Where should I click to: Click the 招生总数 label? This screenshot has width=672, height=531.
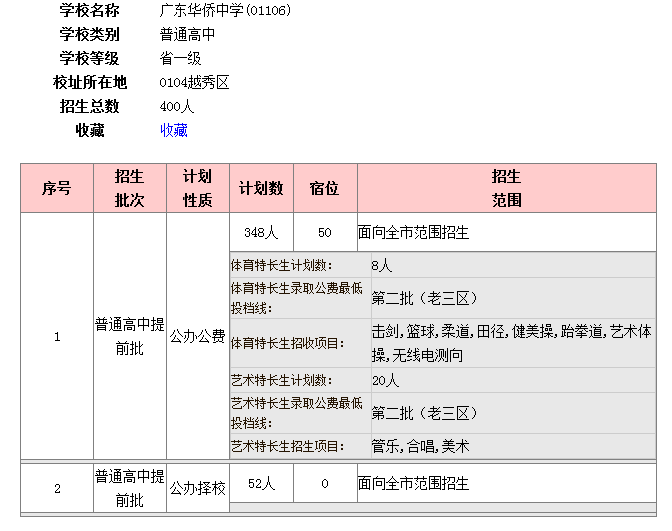pyautogui.click(x=90, y=106)
